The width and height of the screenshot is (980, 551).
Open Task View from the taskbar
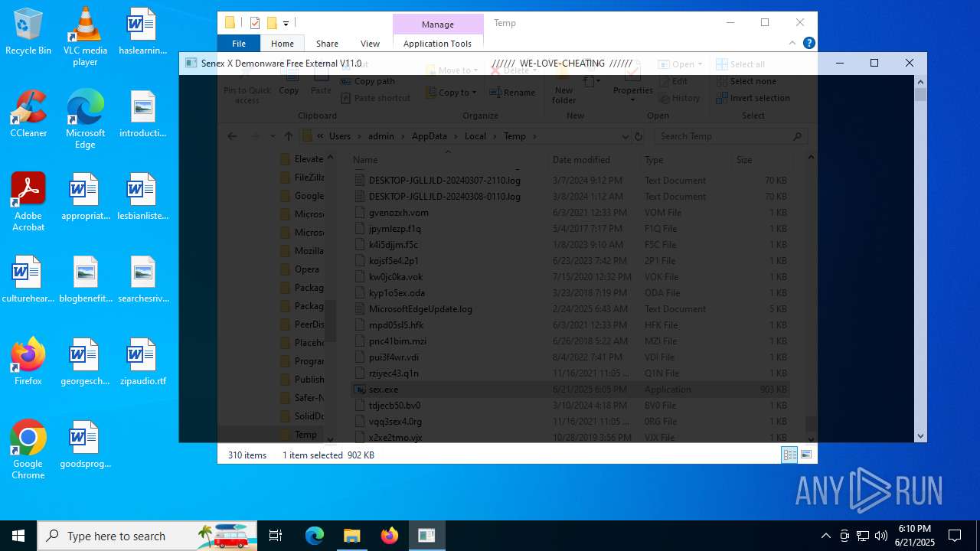pos(276,536)
